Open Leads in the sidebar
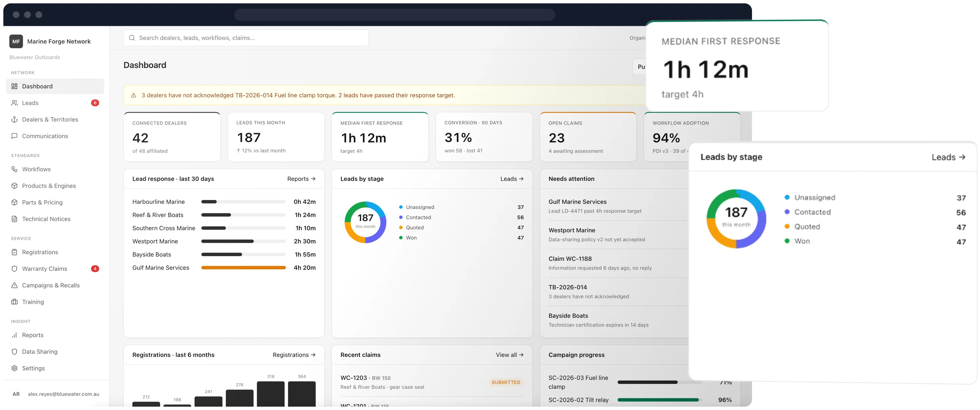The height and width of the screenshot is (410, 980). 55,103
